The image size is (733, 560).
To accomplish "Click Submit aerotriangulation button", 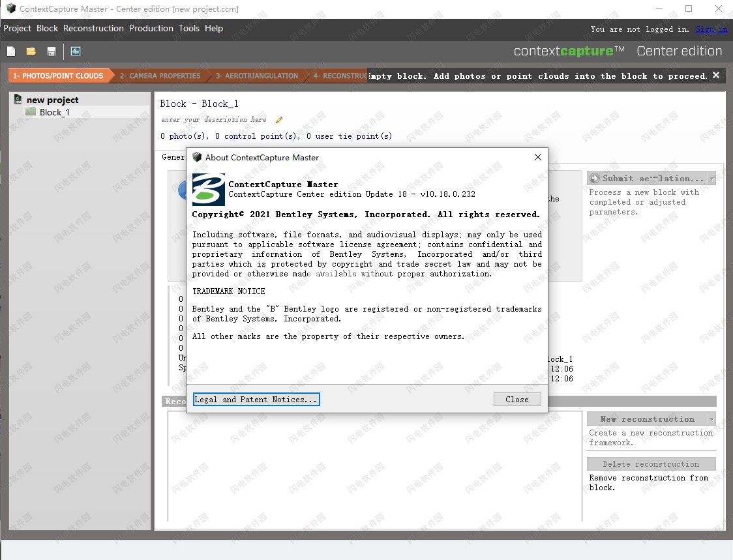I will [648, 179].
